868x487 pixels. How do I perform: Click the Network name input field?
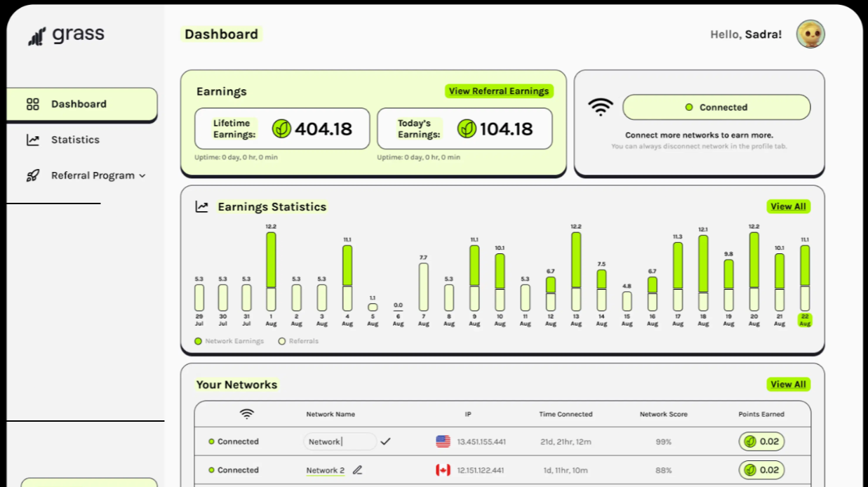pos(340,441)
